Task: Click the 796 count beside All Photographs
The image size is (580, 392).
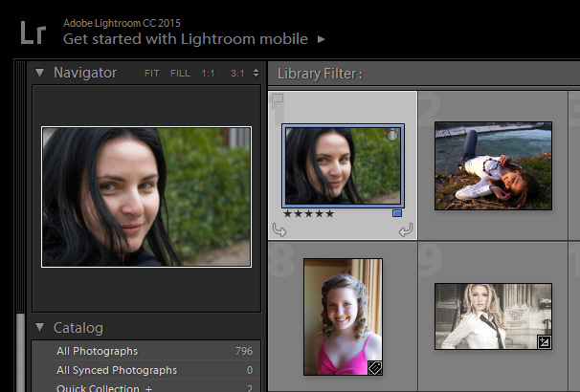Action: tap(244, 351)
